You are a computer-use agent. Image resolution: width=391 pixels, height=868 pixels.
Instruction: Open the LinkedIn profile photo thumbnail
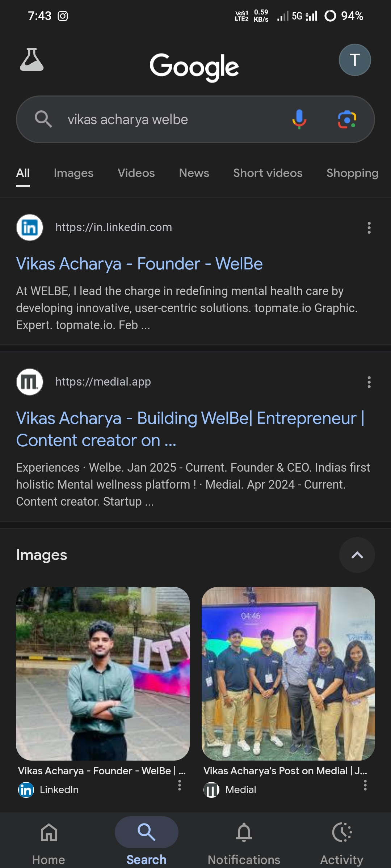point(103,673)
